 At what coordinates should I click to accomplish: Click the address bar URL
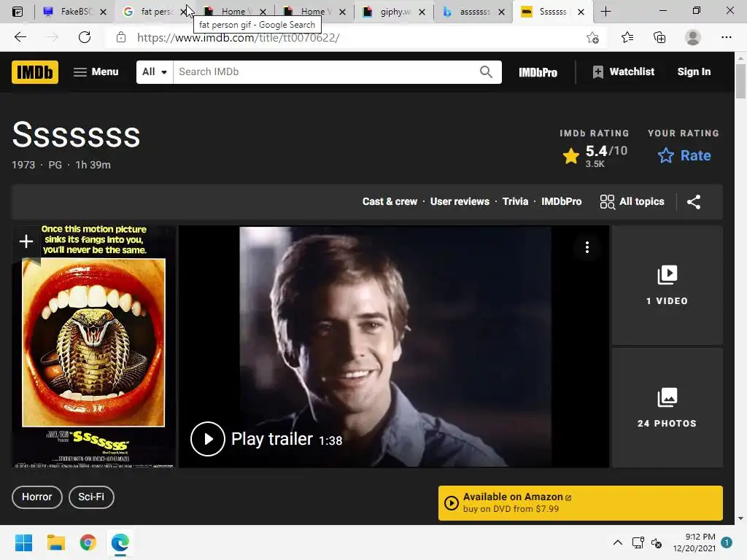coord(239,38)
